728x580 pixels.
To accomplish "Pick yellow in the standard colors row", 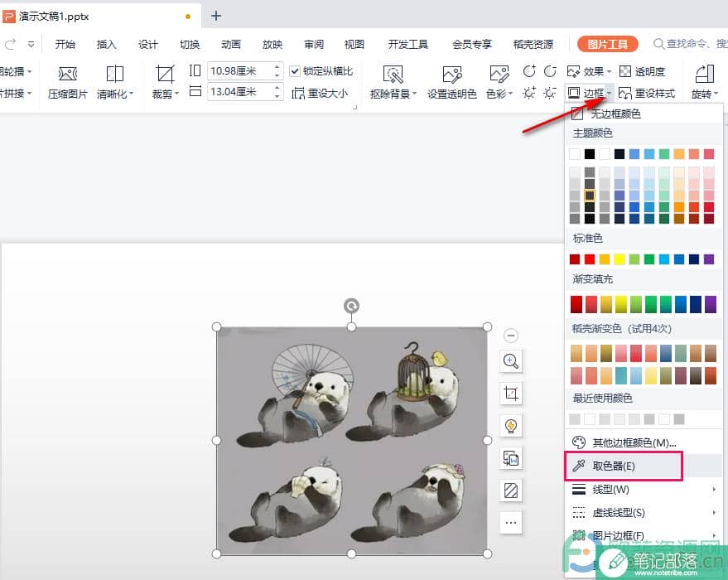I will click(x=620, y=259).
